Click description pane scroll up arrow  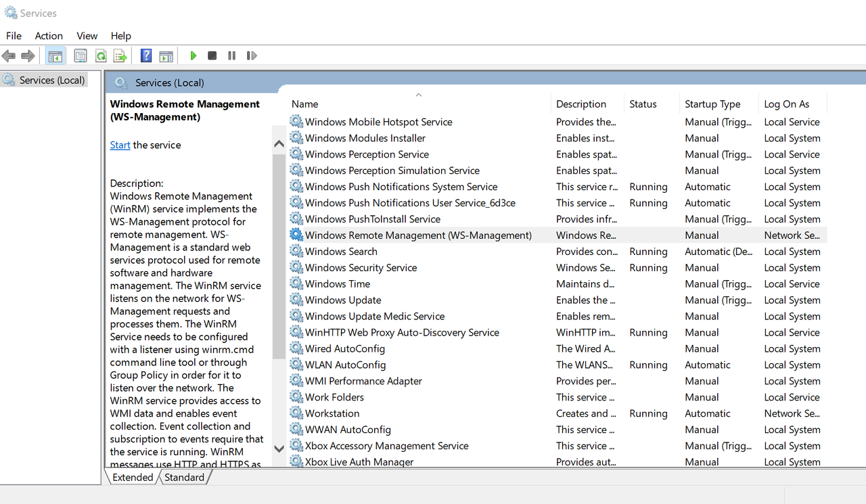[x=279, y=144]
